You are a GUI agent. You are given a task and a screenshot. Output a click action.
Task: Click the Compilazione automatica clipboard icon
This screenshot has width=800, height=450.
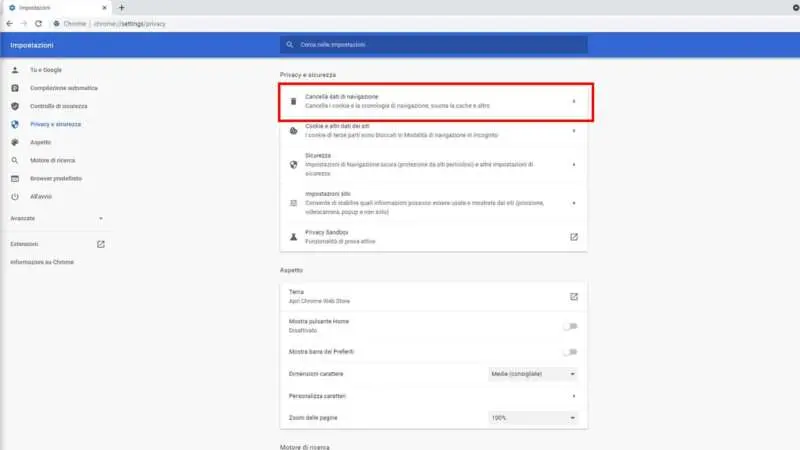click(15, 88)
